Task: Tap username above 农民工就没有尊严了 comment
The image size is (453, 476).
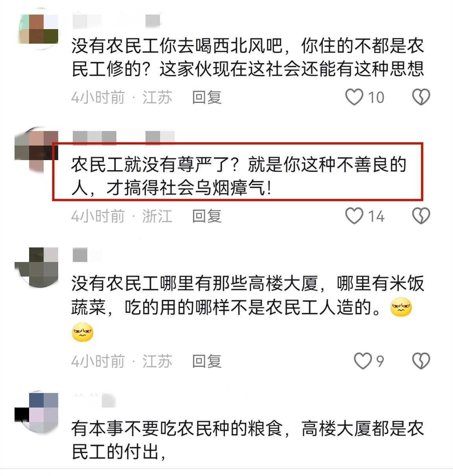Action: (123, 138)
